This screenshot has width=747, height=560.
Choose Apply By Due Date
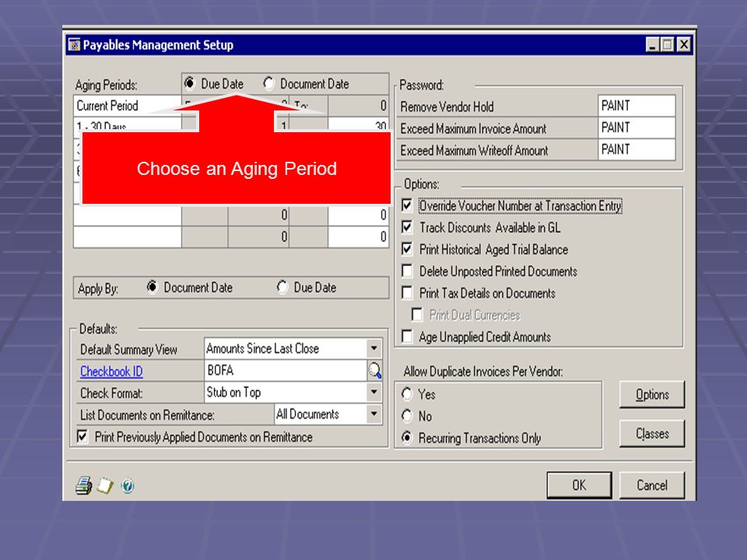coord(282,287)
